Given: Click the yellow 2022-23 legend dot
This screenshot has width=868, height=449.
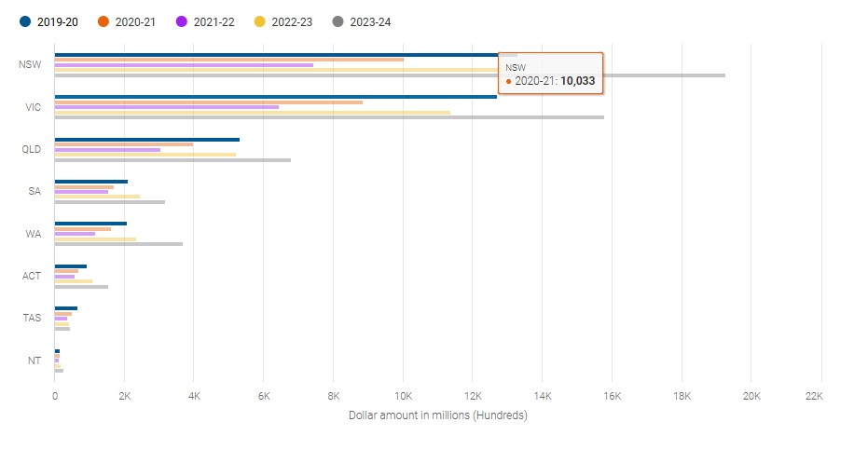Looking at the screenshot, I should tap(260, 21).
